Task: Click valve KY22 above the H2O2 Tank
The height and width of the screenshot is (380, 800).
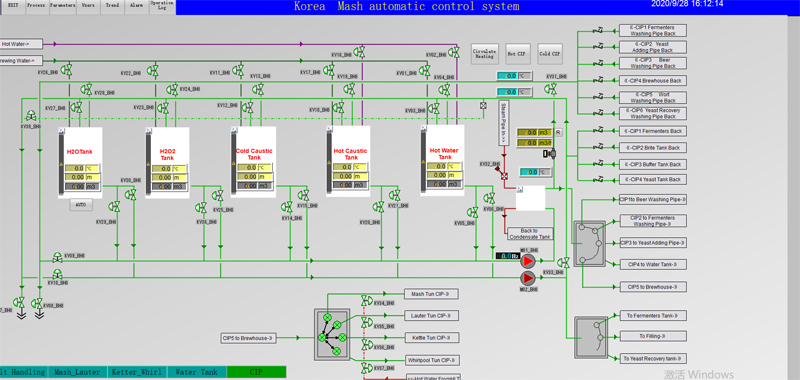Action: click(152, 70)
